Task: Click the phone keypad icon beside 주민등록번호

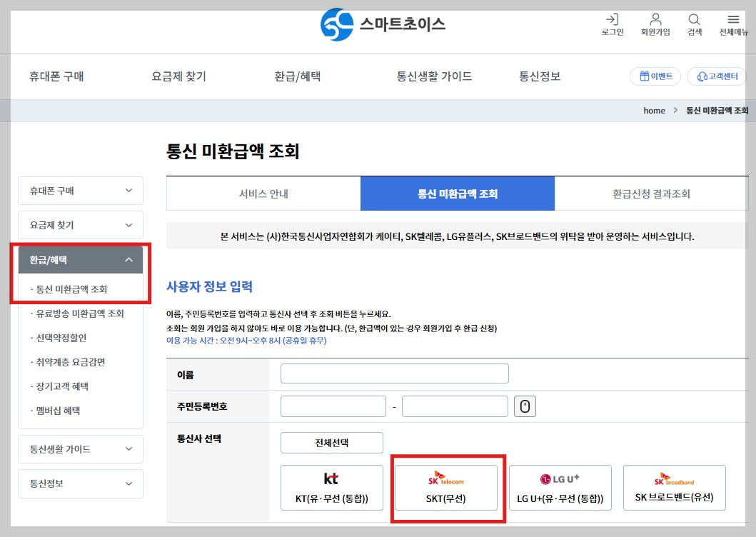Action: click(x=525, y=406)
